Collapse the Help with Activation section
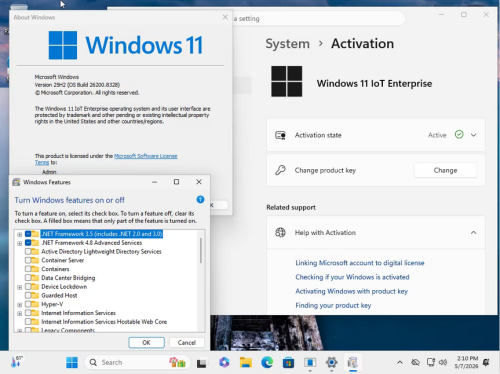The height and width of the screenshot is (374, 500). tap(474, 232)
